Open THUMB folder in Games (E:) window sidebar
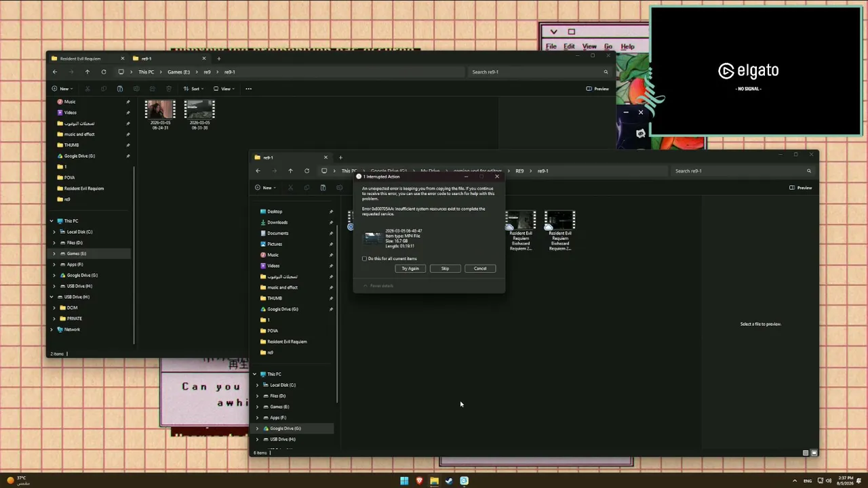This screenshot has height=488, width=868. coord(71,145)
